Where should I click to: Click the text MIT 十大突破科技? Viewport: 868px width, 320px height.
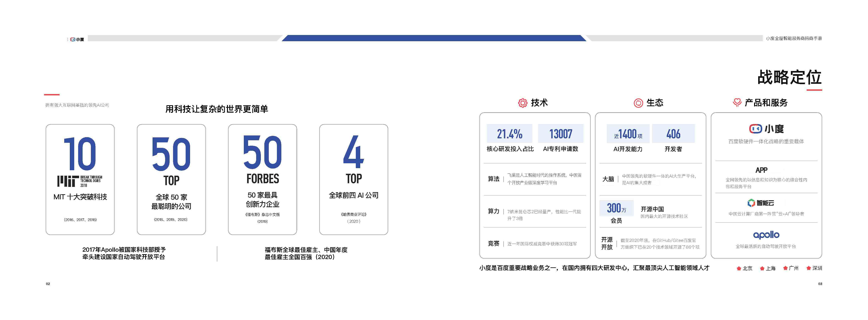(80, 197)
